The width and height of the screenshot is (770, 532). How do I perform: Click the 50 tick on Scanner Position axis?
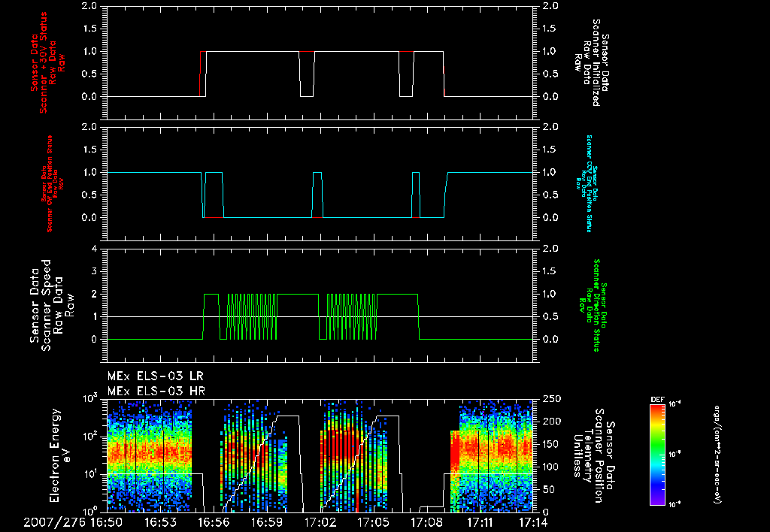point(550,489)
